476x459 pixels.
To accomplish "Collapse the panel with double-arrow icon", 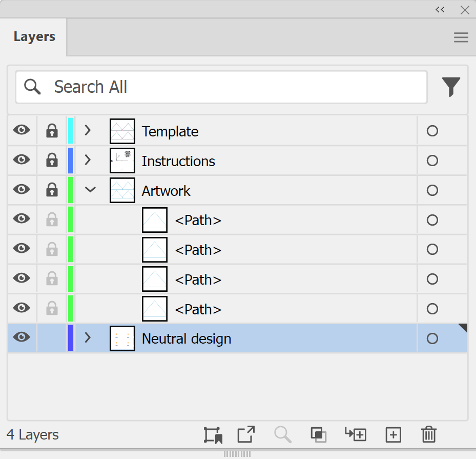I will [x=440, y=10].
